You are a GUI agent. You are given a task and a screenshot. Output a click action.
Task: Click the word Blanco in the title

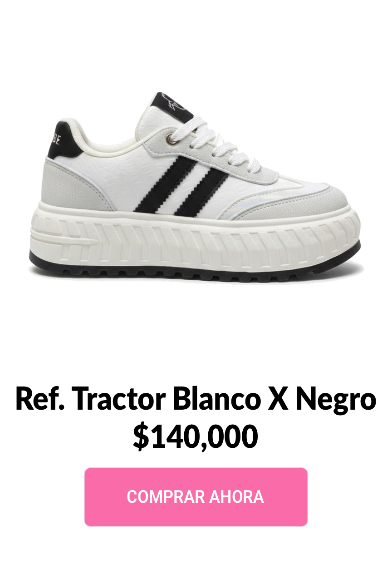tap(216, 399)
